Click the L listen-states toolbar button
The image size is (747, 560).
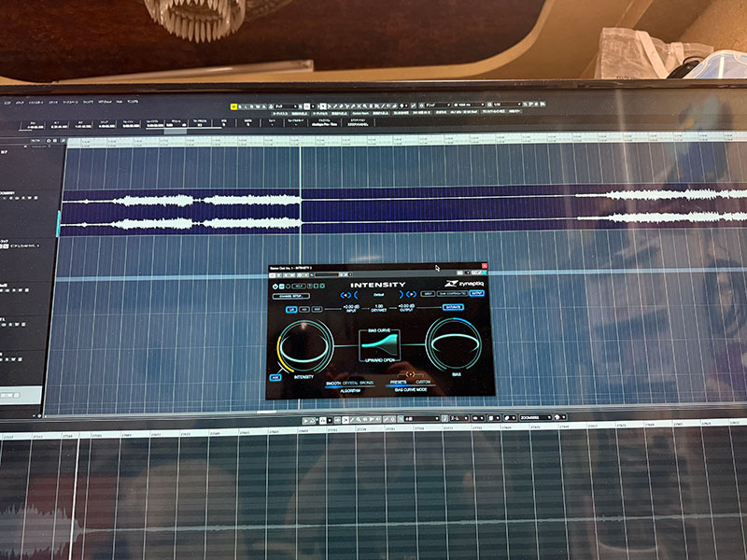[247, 106]
